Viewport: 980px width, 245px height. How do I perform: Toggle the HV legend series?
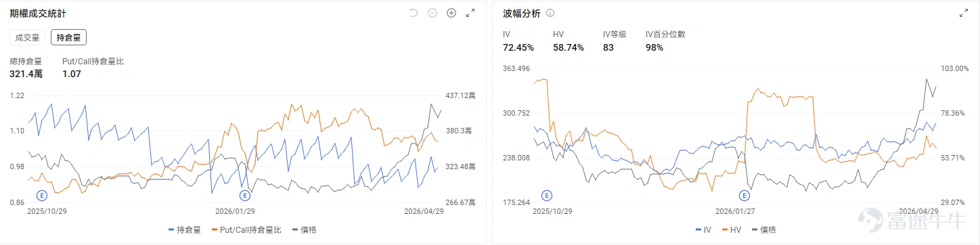point(732,230)
